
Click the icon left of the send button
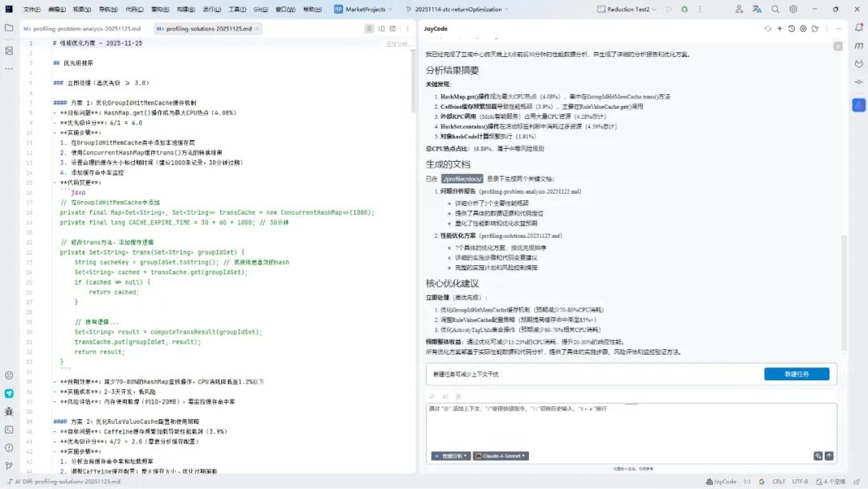(817, 456)
